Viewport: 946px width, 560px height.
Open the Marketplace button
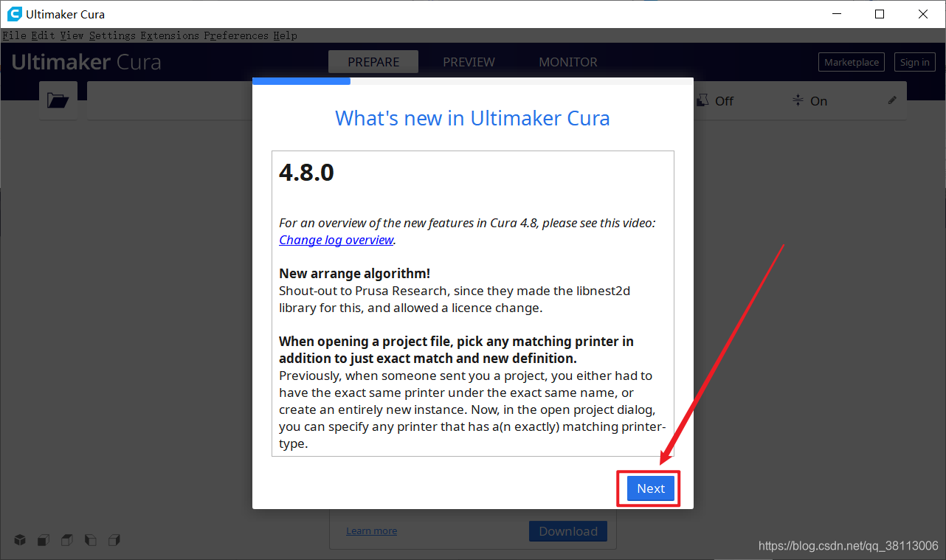coord(852,62)
